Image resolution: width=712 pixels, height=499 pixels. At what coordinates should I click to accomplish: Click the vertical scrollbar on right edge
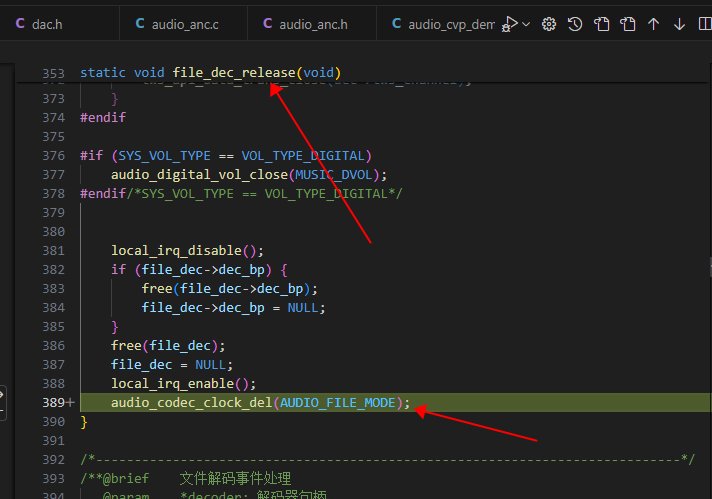point(710,267)
